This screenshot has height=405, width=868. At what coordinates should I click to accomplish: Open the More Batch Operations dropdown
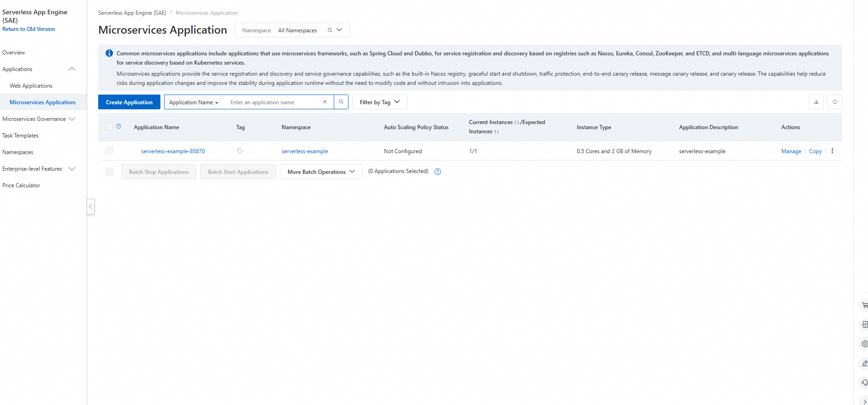[321, 172]
